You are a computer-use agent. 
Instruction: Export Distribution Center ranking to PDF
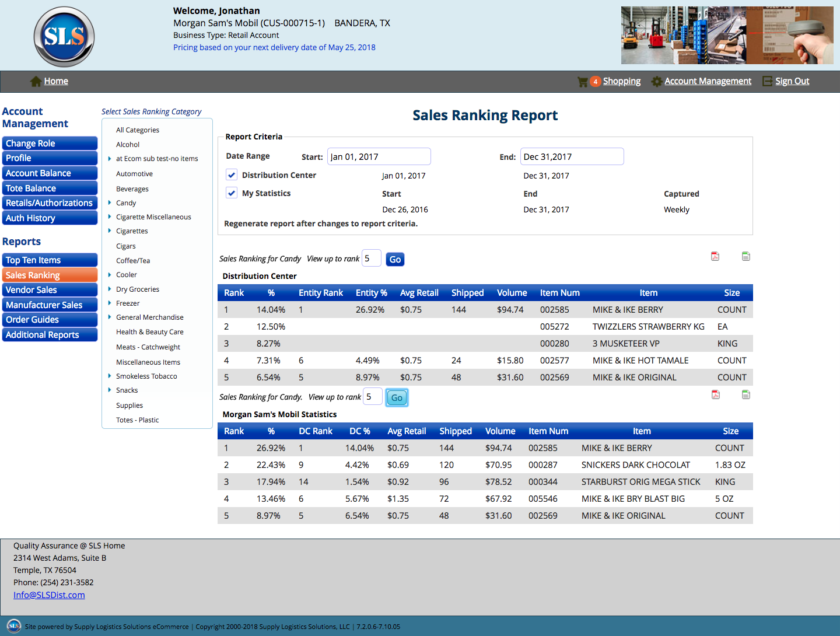(x=715, y=256)
